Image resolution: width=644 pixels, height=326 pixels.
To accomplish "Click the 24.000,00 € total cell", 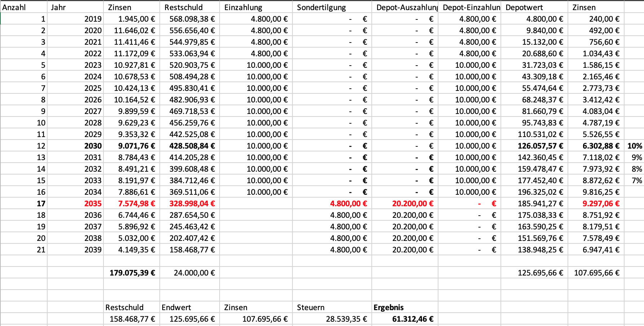I will (x=190, y=273).
